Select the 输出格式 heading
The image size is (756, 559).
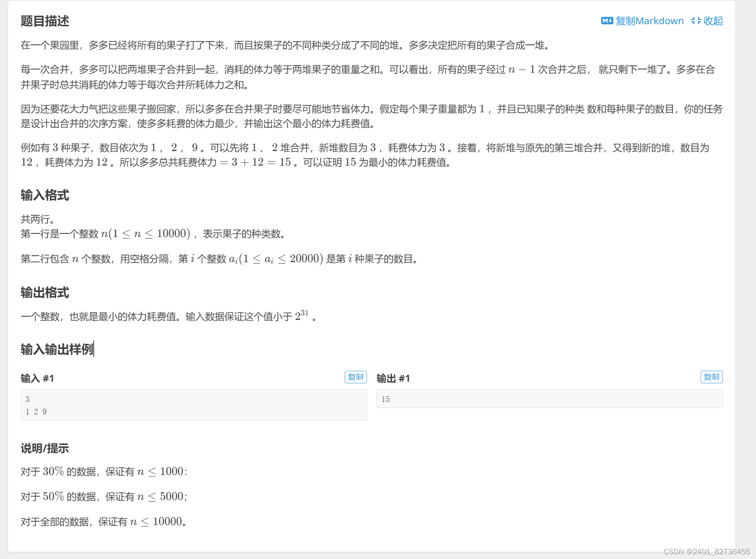tap(44, 292)
